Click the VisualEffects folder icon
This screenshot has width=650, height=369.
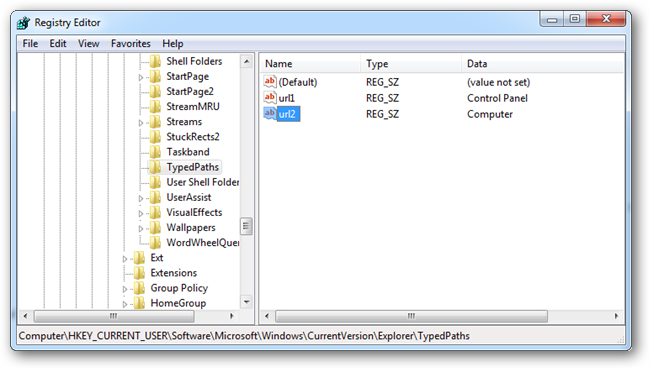click(155, 213)
